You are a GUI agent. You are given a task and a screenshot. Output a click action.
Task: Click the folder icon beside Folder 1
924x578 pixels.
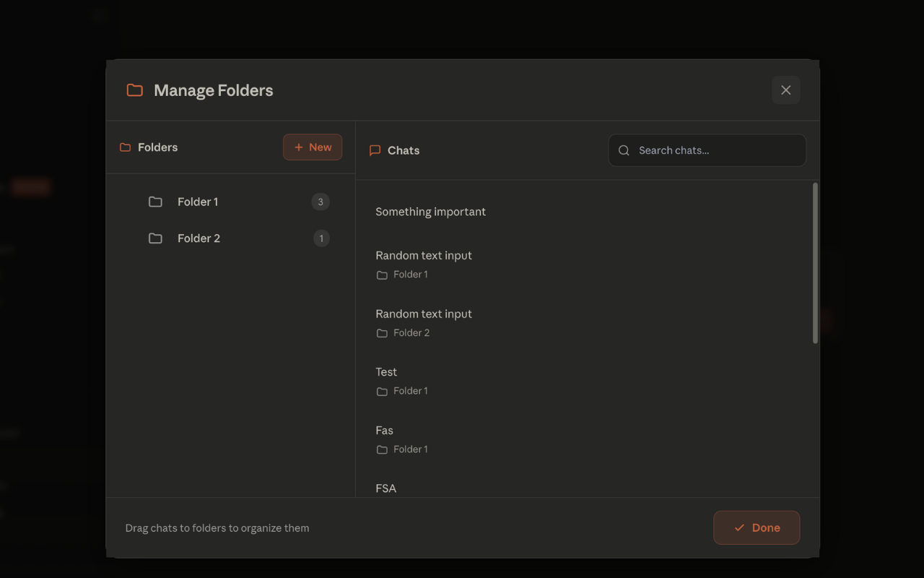(x=155, y=202)
